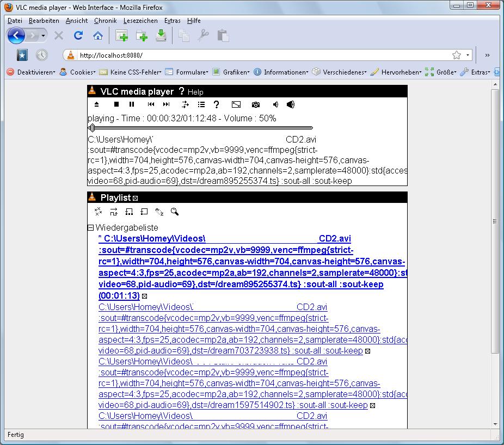This screenshot has height=445, width=504.
Task: Bookmark this page with the star in URL bar
Action: point(457,55)
